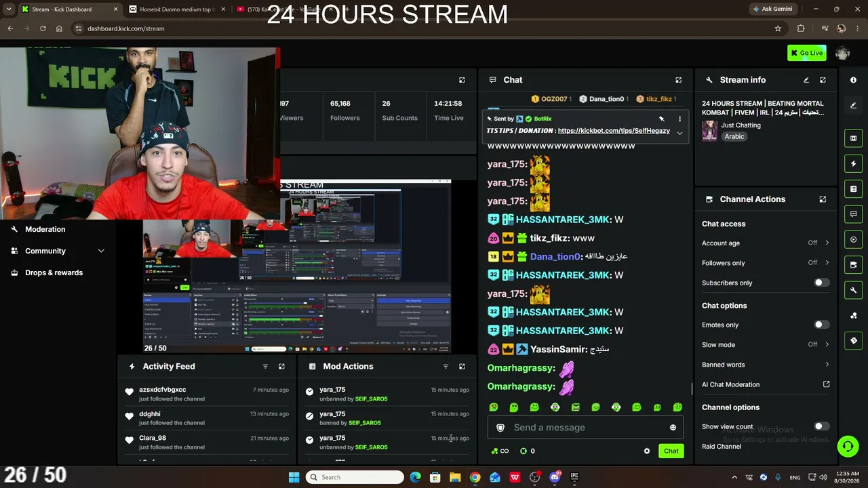Click OGZ007 in the top chatters row
868x488 pixels.
(554, 99)
